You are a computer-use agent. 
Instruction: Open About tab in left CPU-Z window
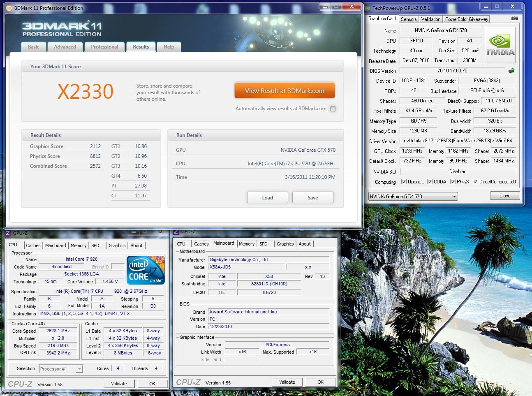(x=136, y=245)
